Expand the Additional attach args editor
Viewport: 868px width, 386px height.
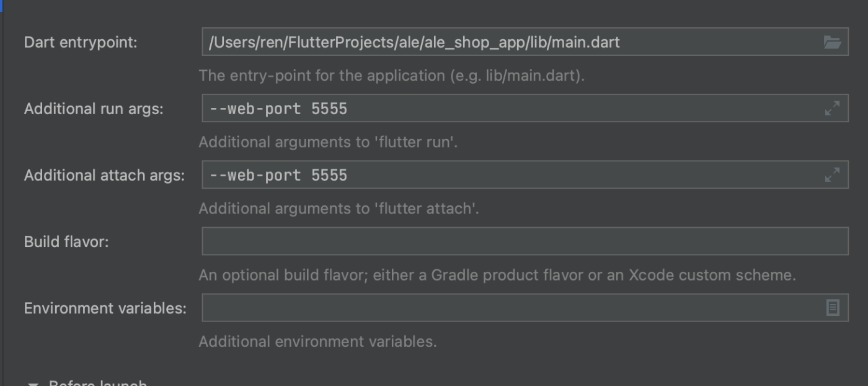pos(832,175)
